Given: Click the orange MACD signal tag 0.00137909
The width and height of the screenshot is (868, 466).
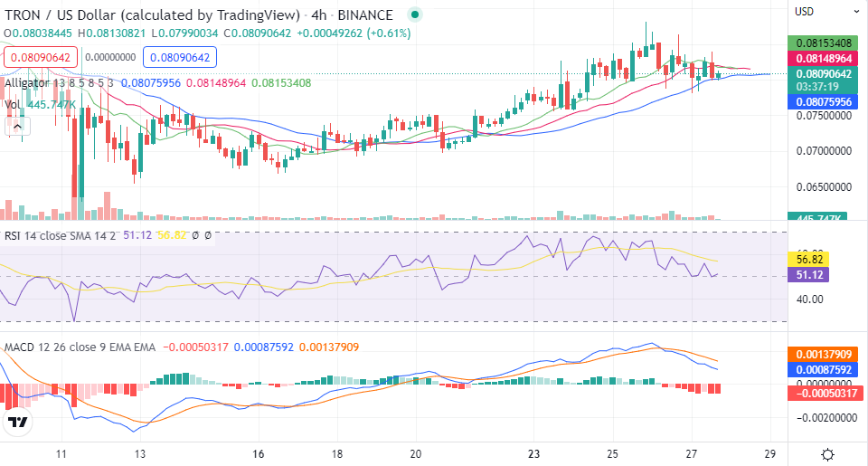Looking at the screenshot, I should (x=823, y=354).
